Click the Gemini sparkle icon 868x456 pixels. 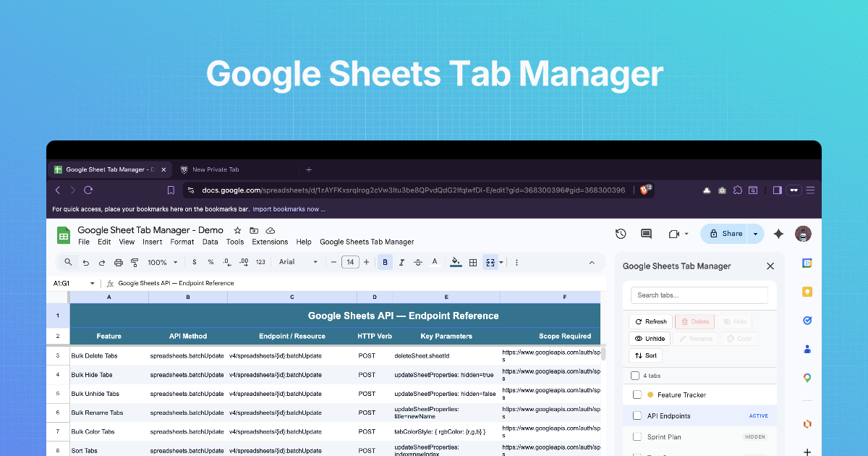tap(778, 234)
